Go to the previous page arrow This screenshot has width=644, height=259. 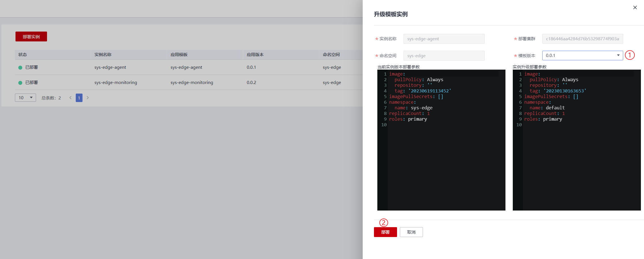pos(70,98)
